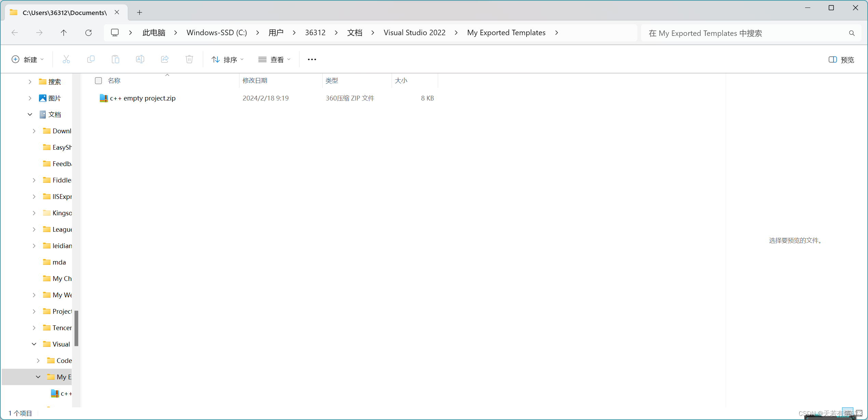
Task: Click the Copy icon in toolbar
Action: point(91,59)
